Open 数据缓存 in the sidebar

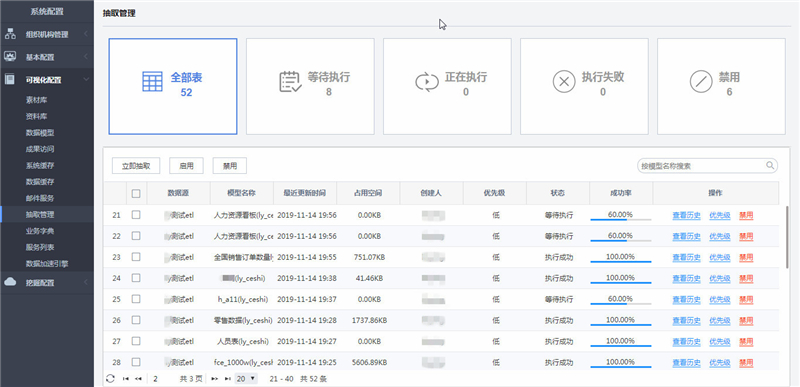40,182
